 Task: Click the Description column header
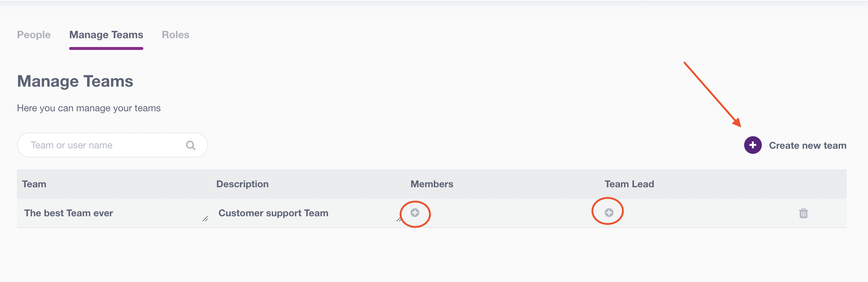tap(243, 184)
